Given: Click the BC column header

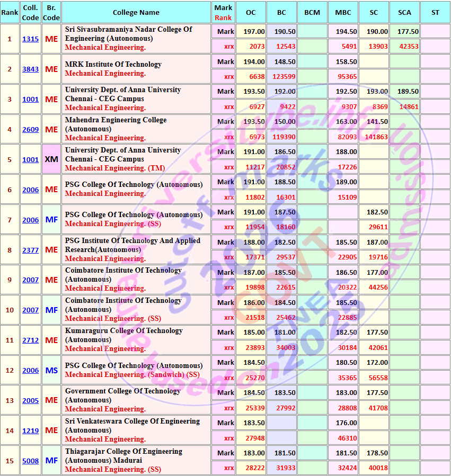Looking at the screenshot, I should 281,13.
